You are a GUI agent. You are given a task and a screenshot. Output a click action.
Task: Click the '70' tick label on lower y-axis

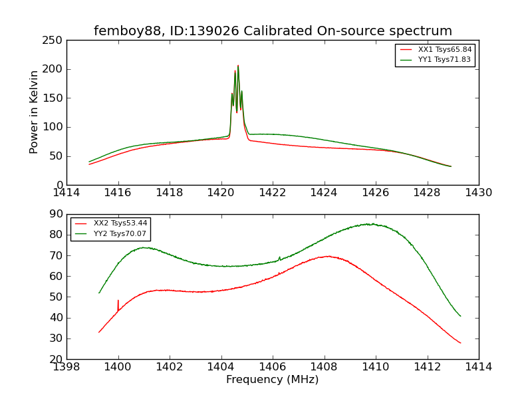point(57,255)
